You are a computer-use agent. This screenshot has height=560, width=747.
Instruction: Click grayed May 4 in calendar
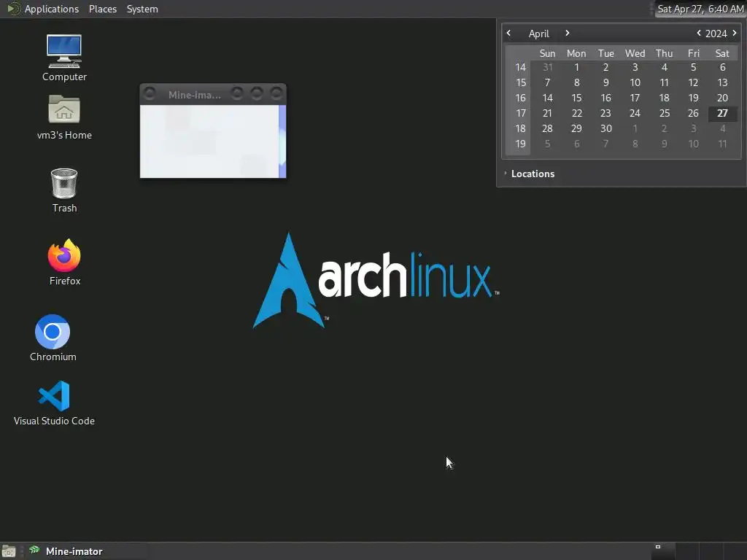(722, 128)
